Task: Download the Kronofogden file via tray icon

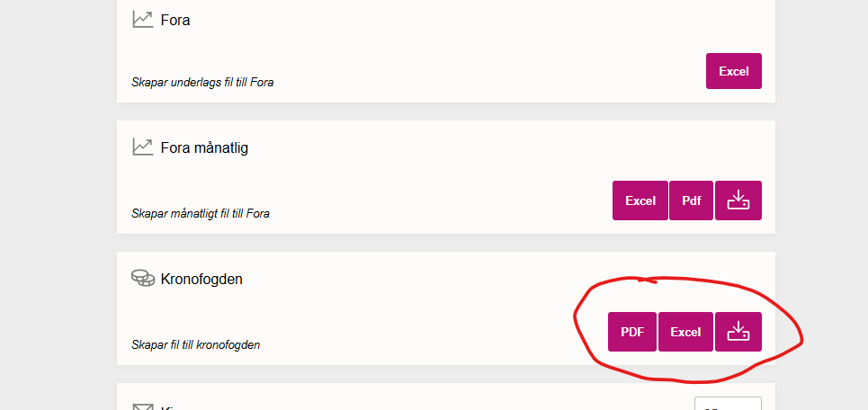Action: click(738, 332)
